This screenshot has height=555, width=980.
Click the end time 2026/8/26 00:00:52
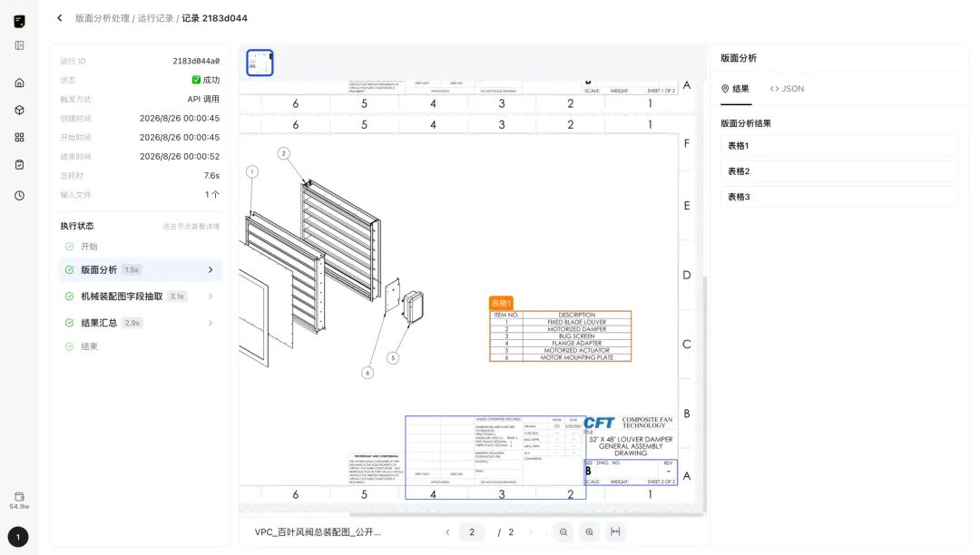click(180, 157)
